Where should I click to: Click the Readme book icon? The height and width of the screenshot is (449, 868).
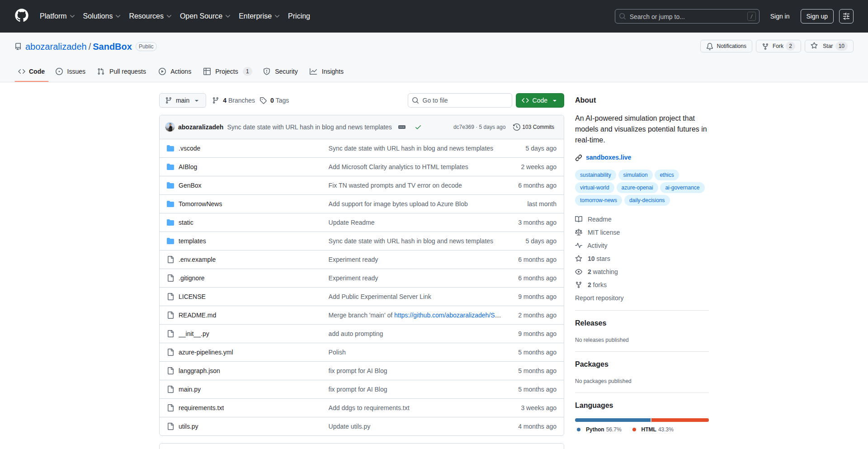tap(579, 219)
